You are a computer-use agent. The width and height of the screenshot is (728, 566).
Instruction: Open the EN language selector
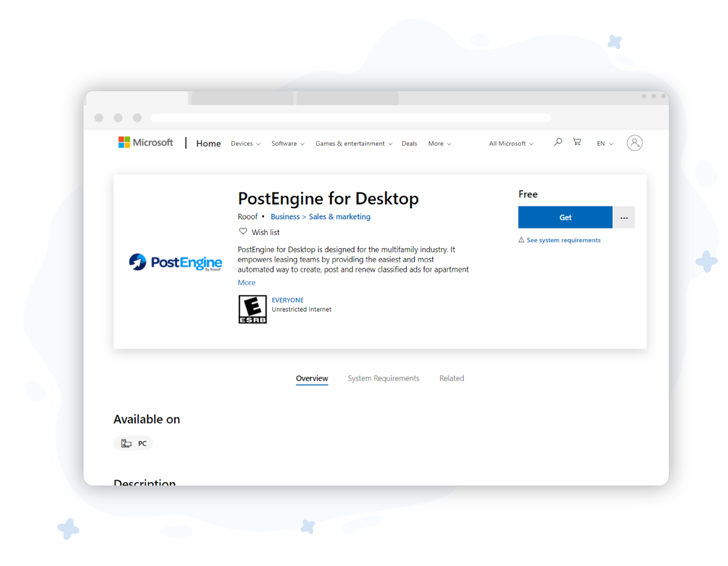(605, 144)
